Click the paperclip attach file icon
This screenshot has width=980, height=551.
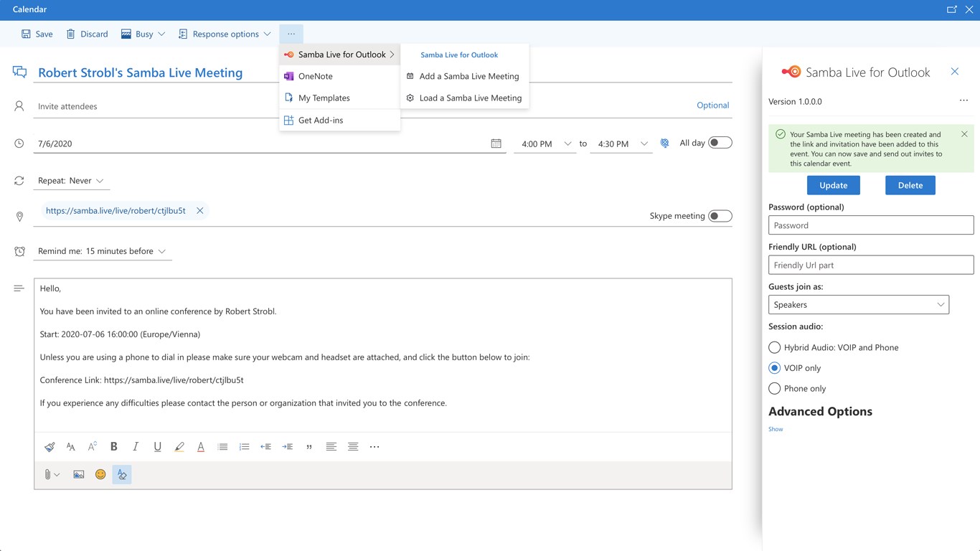[47, 474]
